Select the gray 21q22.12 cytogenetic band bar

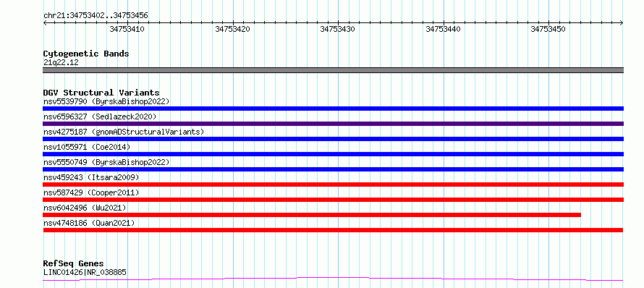coord(333,70)
